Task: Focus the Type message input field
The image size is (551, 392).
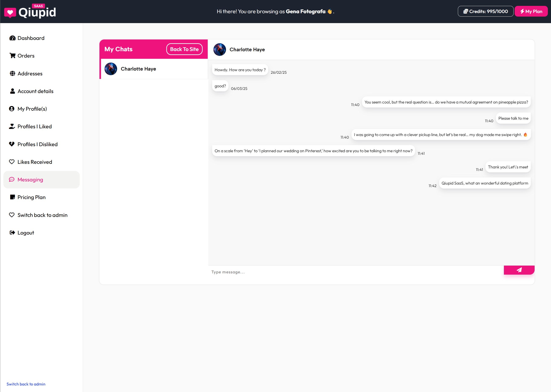Action: coord(355,272)
